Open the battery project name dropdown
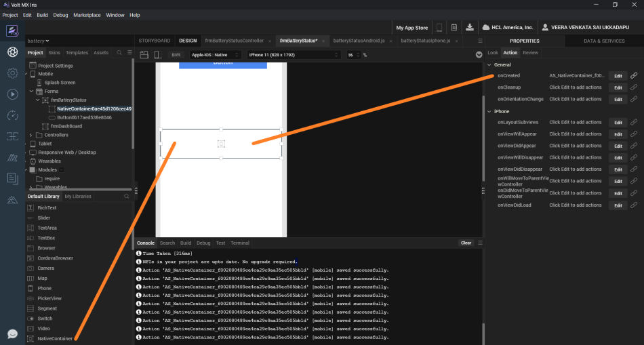 coord(38,41)
